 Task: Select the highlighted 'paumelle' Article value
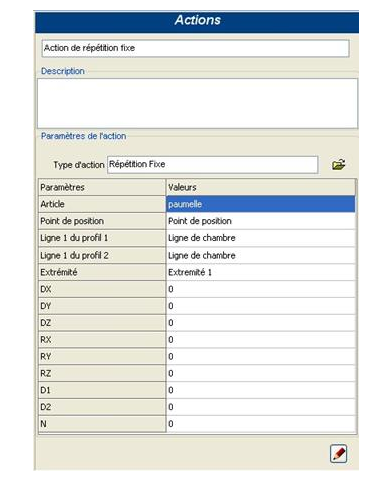[x=261, y=204]
